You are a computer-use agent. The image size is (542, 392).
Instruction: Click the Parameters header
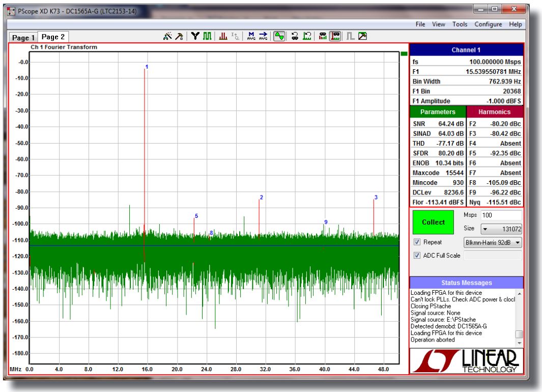[x=438, y=111]
